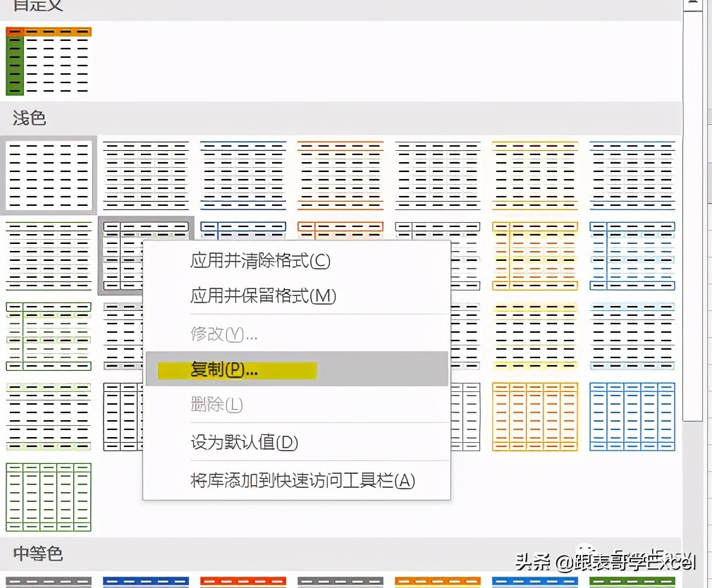Click the 浅色 section heading

[29, 118]
